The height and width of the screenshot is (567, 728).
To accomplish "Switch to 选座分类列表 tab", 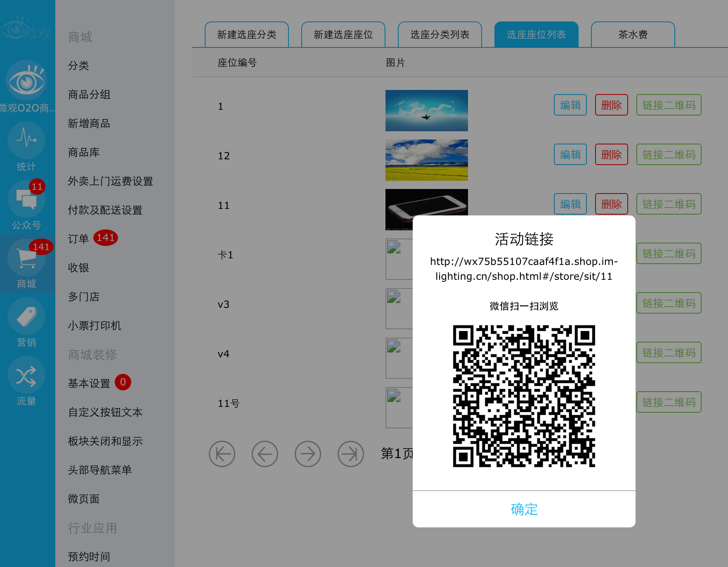I will (440, 35).
